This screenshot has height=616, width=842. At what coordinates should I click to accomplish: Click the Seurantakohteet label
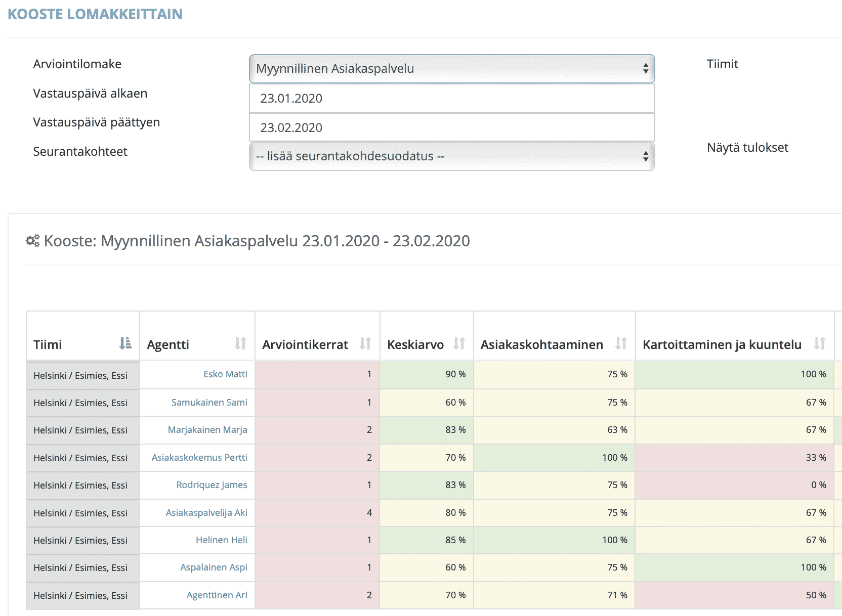coord(80,152)
